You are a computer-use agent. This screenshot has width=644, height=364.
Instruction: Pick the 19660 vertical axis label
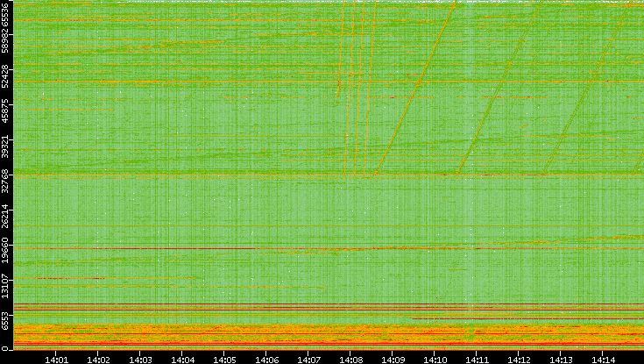[4, 250]
